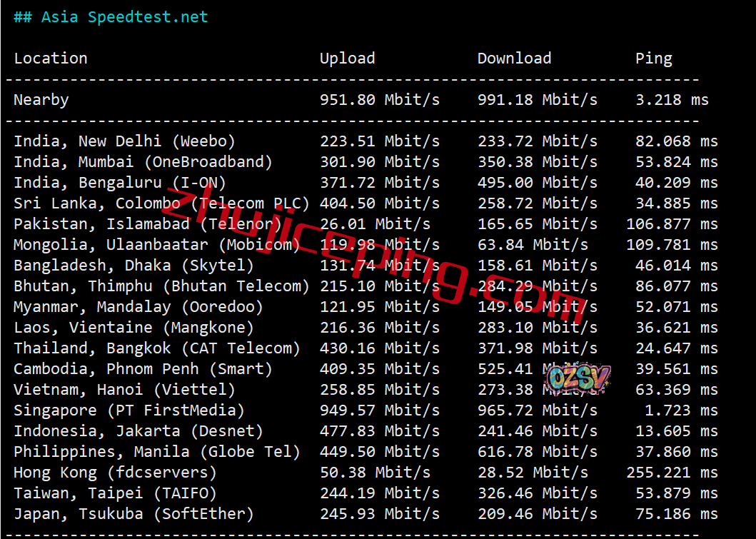Click the zhujiceping.com watermark text
Screen dimensions: 756x539
point(371,257)
